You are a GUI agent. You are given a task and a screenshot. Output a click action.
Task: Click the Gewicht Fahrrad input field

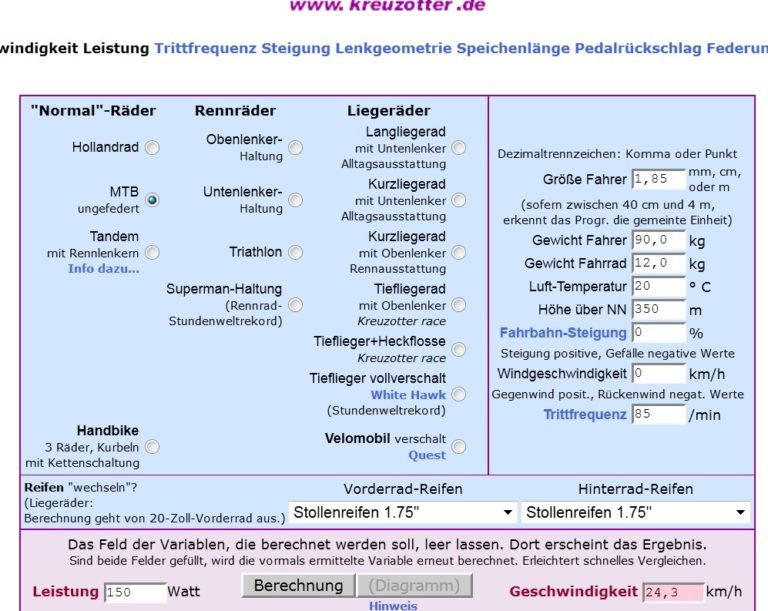click(658, 263)
